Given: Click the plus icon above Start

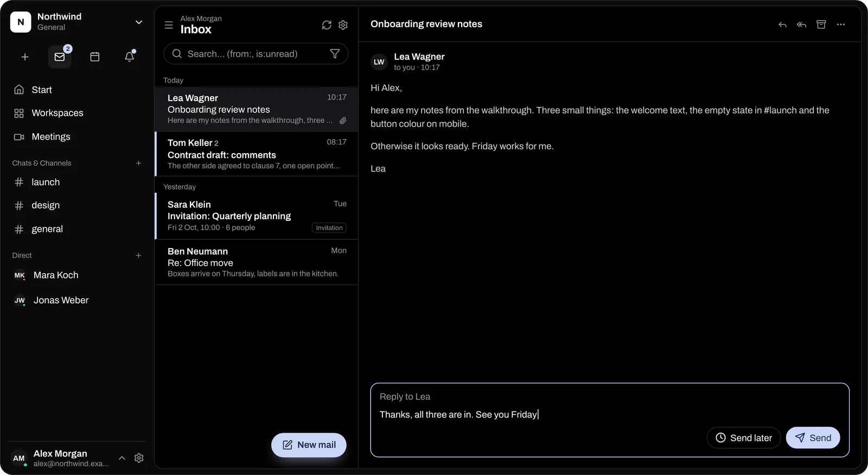Looking at the screenshot, I should coord(25,56).
